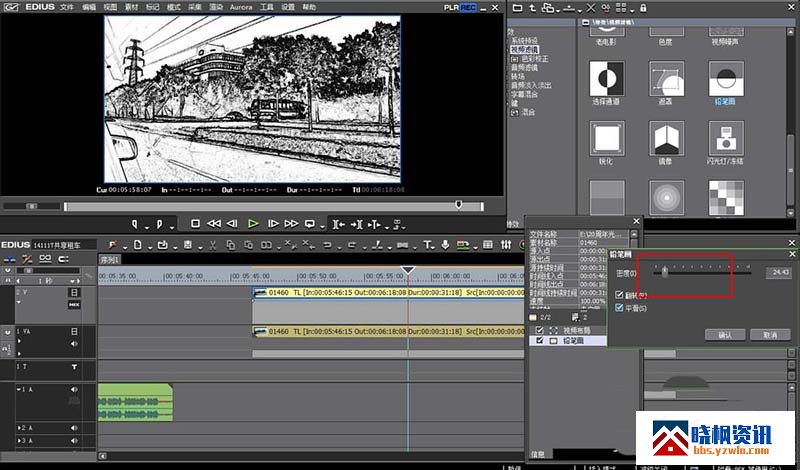
Task: Open dropdown arrow next to Set Out icon
Action: 171,227
